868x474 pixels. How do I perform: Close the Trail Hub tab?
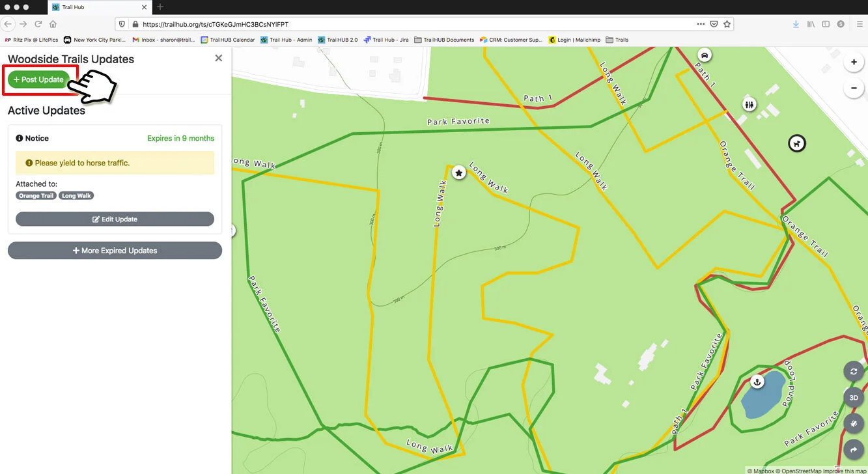144,7
